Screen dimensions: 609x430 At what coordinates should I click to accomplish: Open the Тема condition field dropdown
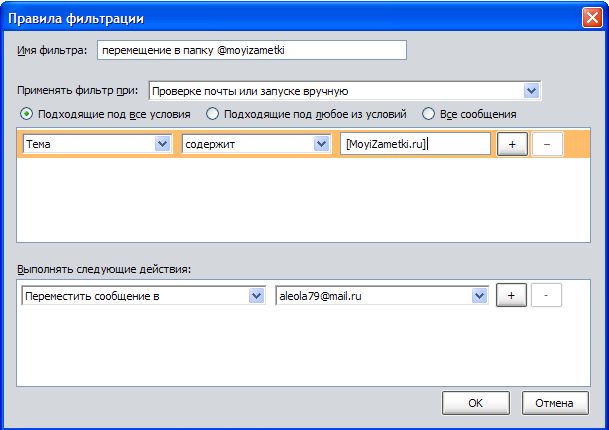point(97,144)
